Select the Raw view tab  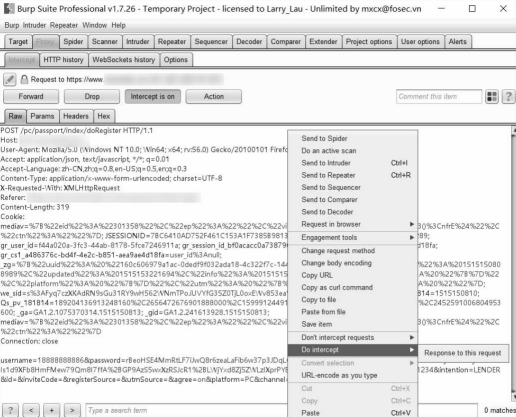click(x=15, y=116)
